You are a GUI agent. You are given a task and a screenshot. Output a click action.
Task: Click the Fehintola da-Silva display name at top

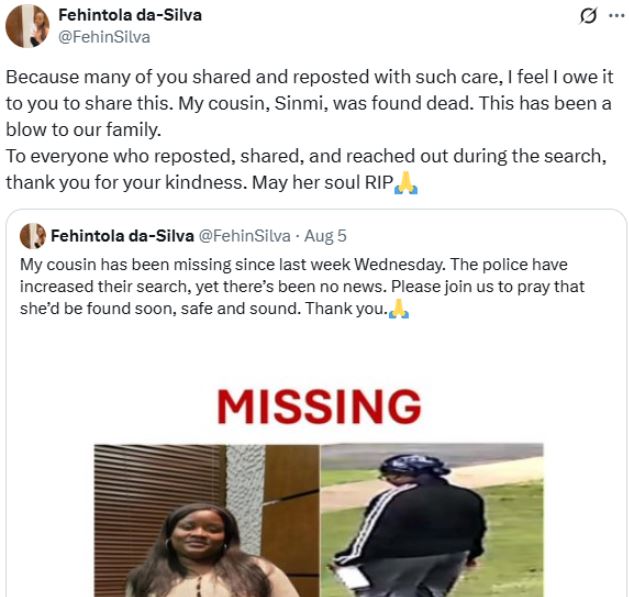[130, 15]
